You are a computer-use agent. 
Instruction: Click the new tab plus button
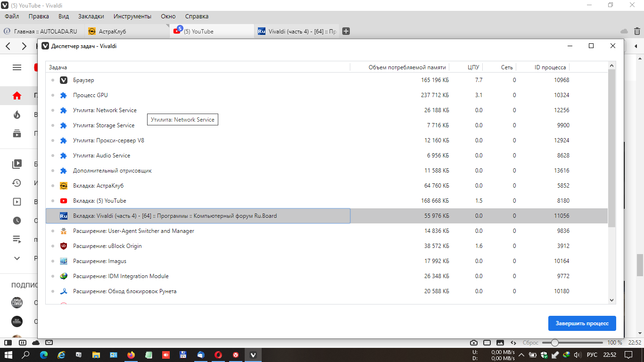tap(346, 31)
